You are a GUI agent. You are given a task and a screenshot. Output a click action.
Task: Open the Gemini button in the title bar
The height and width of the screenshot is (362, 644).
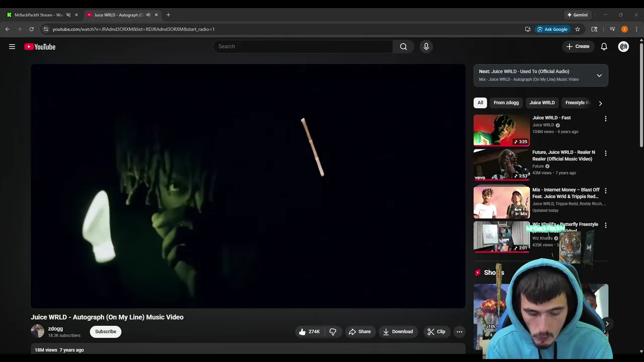(x=577, y=15)
